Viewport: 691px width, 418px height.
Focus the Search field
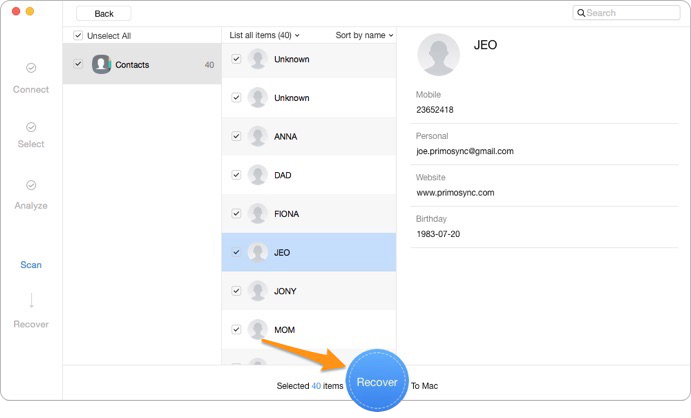pyautogui.click(x=626, y=13)
